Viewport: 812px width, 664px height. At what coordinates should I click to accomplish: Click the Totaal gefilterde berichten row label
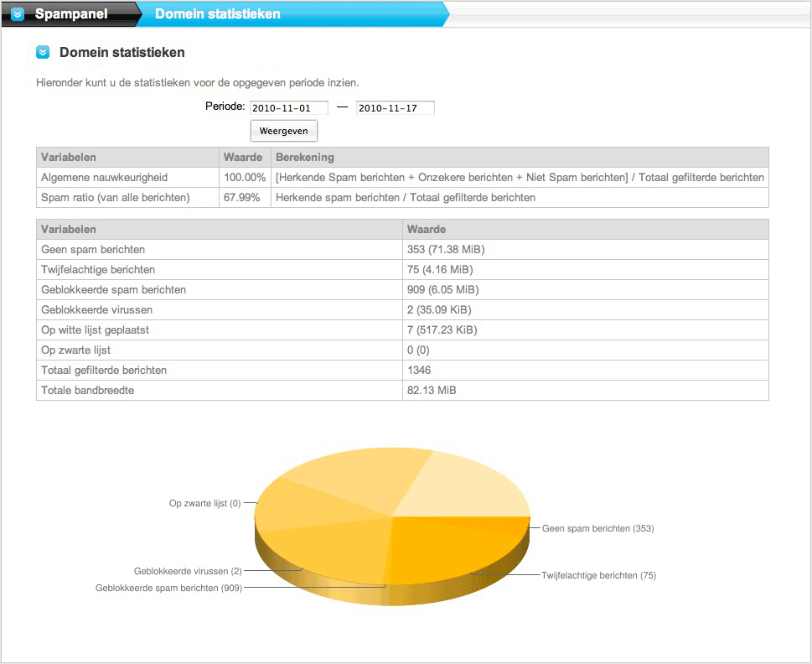(x=104, y=371)
